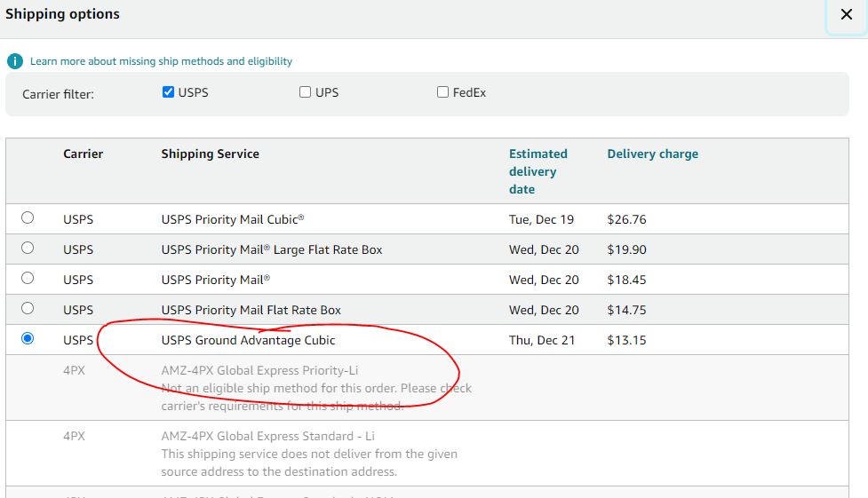Sort by Delivery charge column header
This screenshot has height=498, width=868.
[x=653, y=154]
